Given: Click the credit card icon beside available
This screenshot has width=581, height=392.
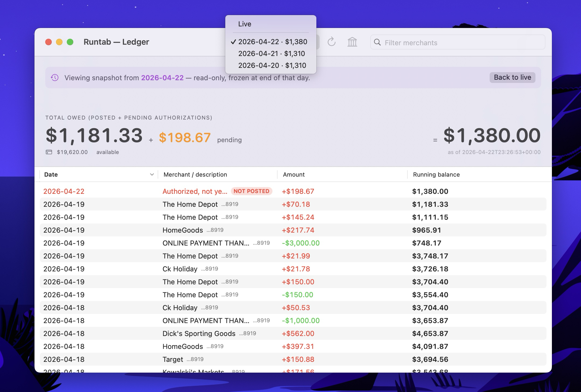Looking at the screenshot, I should click(49, 152).
